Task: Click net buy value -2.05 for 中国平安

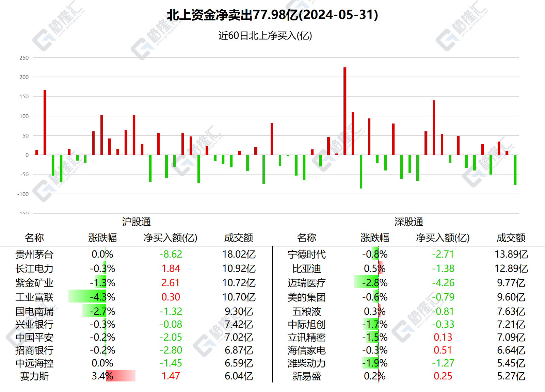Action: pos(171,337)
